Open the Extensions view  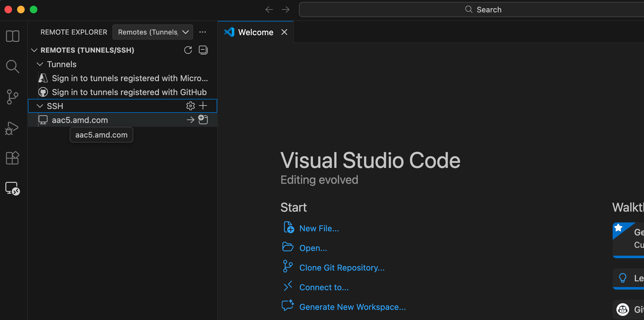(13, 158)
